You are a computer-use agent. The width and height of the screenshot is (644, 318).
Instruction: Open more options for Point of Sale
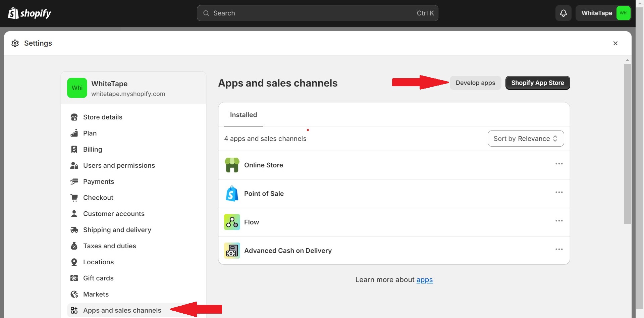click(559, 192)
